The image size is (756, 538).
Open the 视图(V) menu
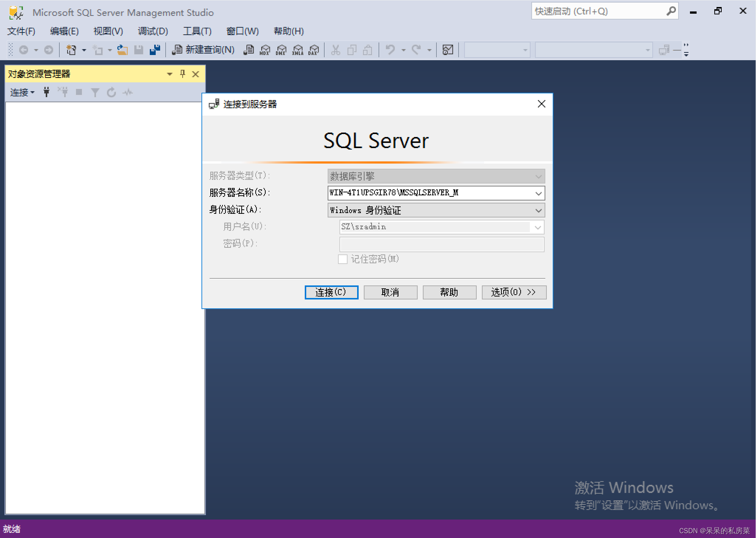coord(108,31)
